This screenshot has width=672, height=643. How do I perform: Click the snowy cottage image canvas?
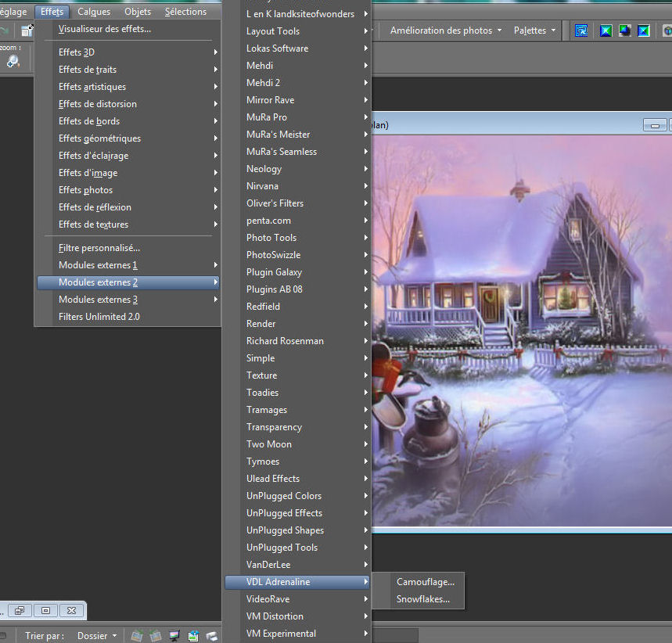[x=522, y=330]
